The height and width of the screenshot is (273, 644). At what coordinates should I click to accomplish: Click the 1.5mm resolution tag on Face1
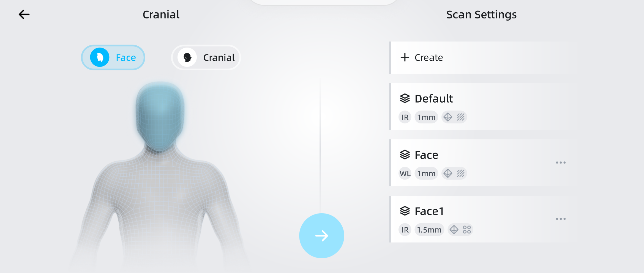click(429, 230)
